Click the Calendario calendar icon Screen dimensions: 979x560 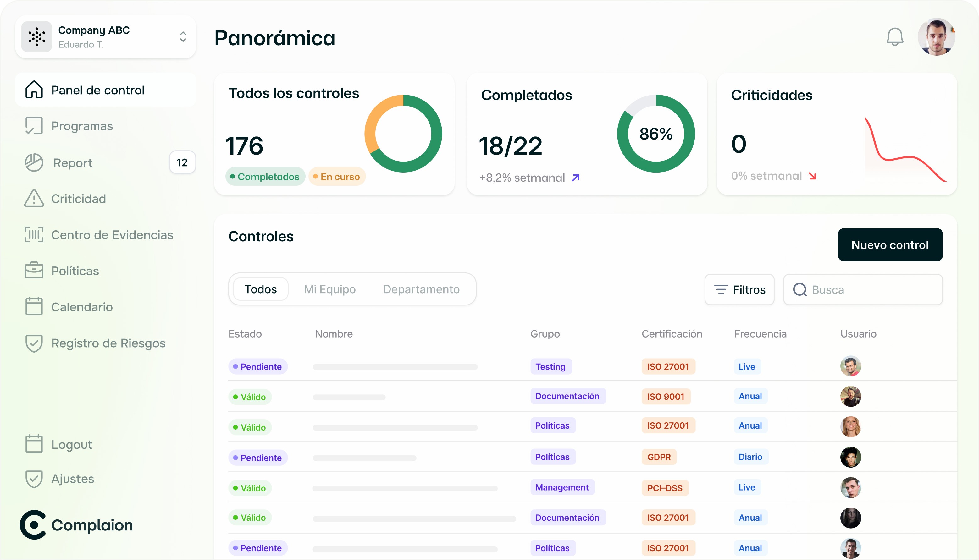[34, 306]
